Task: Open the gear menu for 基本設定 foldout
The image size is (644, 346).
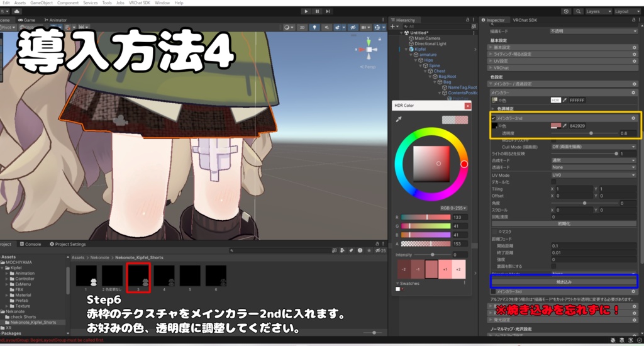Action: point(634,47)
